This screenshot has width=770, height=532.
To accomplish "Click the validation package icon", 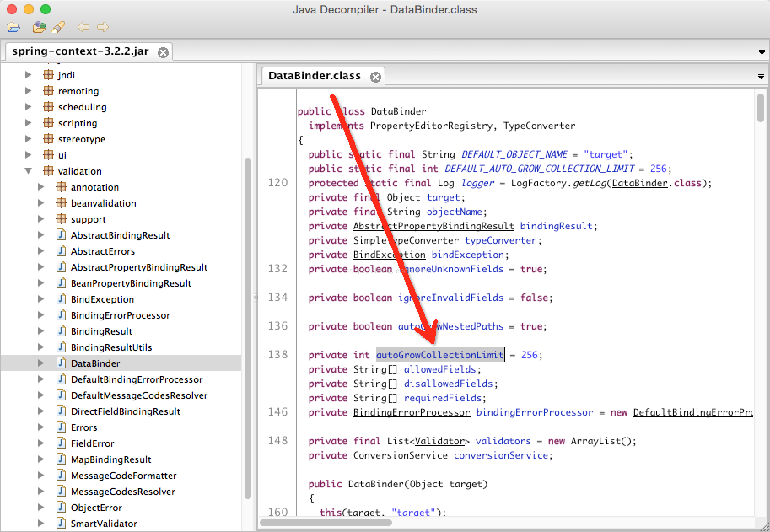I will 48,171.
